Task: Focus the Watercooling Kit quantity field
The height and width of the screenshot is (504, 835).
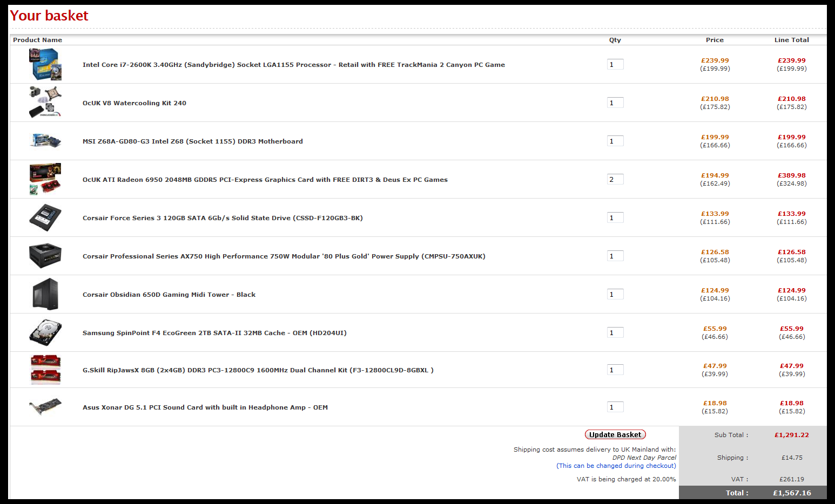Action: point(615,103)
